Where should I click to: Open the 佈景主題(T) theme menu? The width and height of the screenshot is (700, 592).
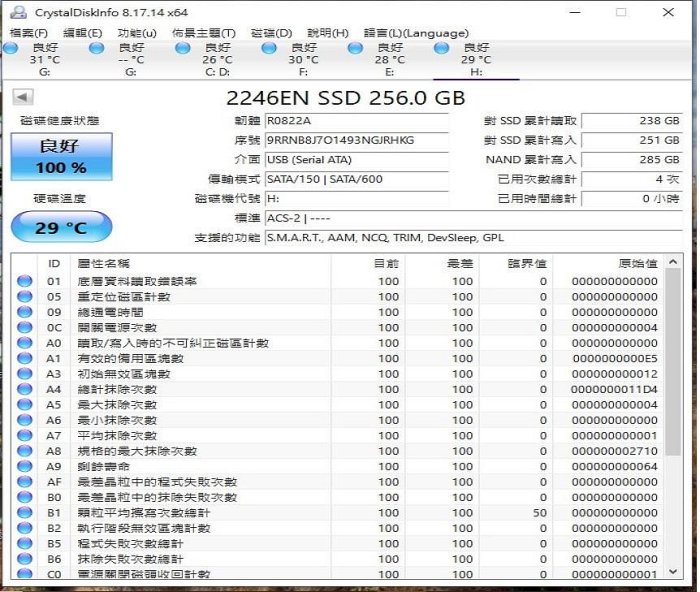203,33
